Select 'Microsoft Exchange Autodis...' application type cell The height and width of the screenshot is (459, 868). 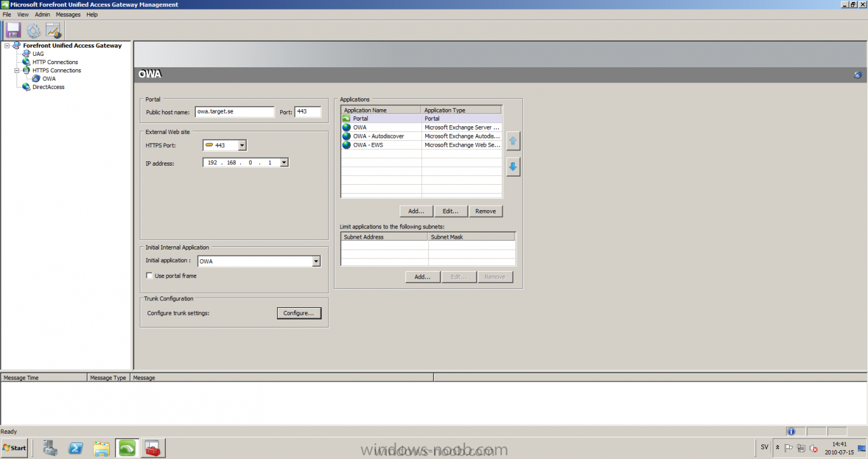pyautogui.click(x=462, y=136)
